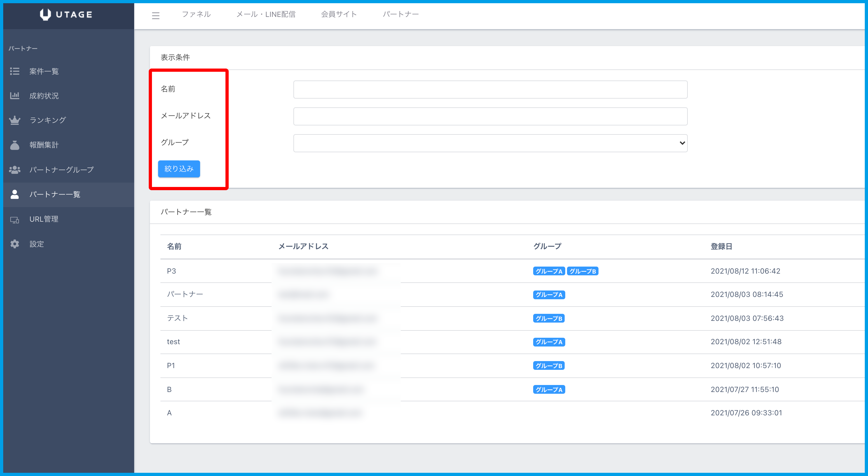Click the 成約状況 bar chart icon
Viewport: 868px width, 476px height.
[15, 96]
